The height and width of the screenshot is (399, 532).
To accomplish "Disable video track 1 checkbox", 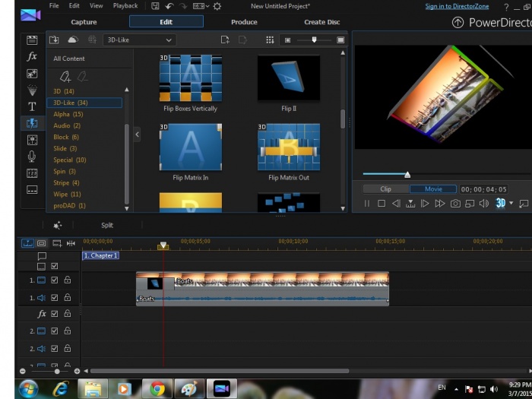I will [x=55, y=280].
